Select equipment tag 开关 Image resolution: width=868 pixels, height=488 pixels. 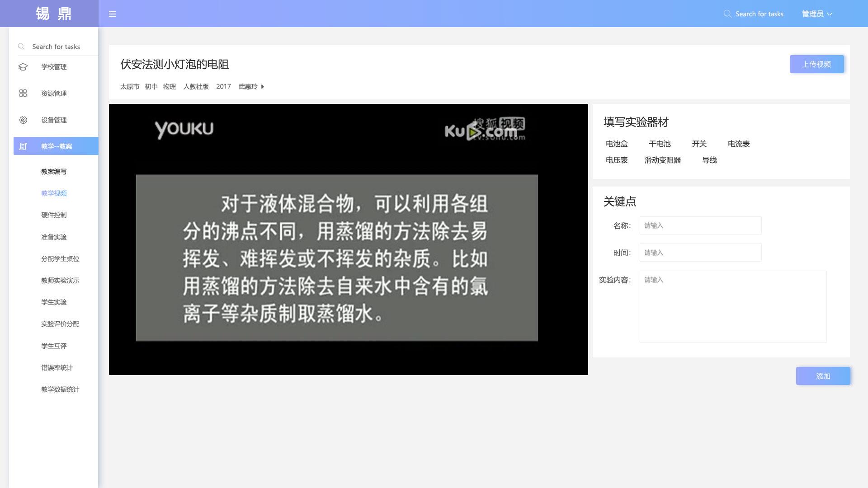(x=699, y=144)
